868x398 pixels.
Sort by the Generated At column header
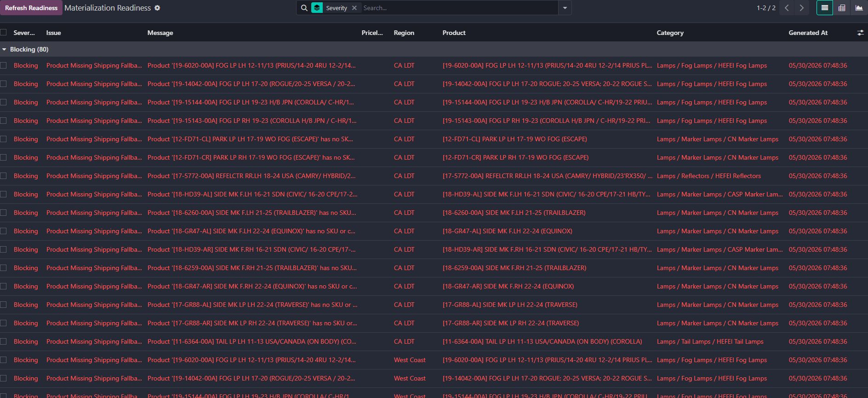coord(808,33)
